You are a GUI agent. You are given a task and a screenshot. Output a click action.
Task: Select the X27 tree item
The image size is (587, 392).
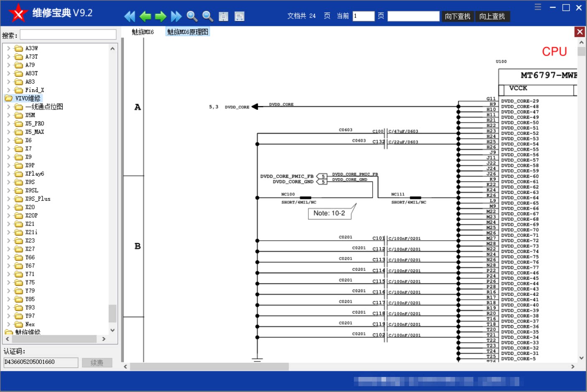point(30,249)
